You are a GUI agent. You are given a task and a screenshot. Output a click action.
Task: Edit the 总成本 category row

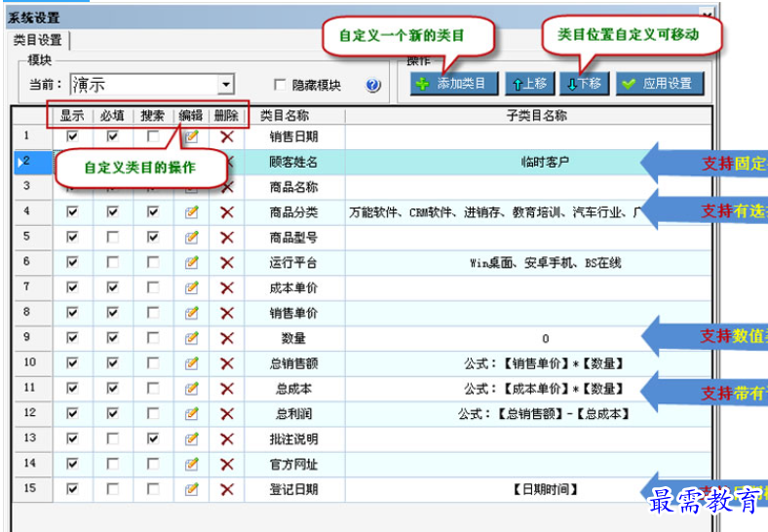(191, 389)
